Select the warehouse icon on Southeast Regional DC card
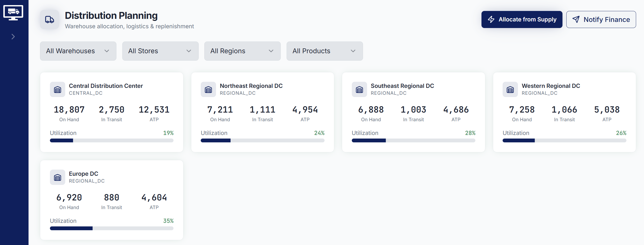This screenshot has height=245, width=644. 359,89
